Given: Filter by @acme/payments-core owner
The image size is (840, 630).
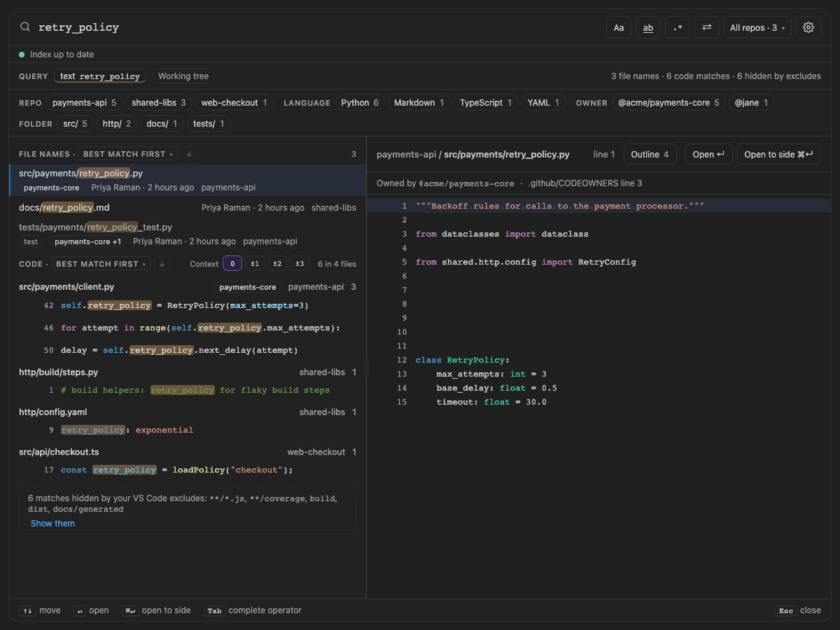Looking at the screenshot, I should click(x=668, y=103).
